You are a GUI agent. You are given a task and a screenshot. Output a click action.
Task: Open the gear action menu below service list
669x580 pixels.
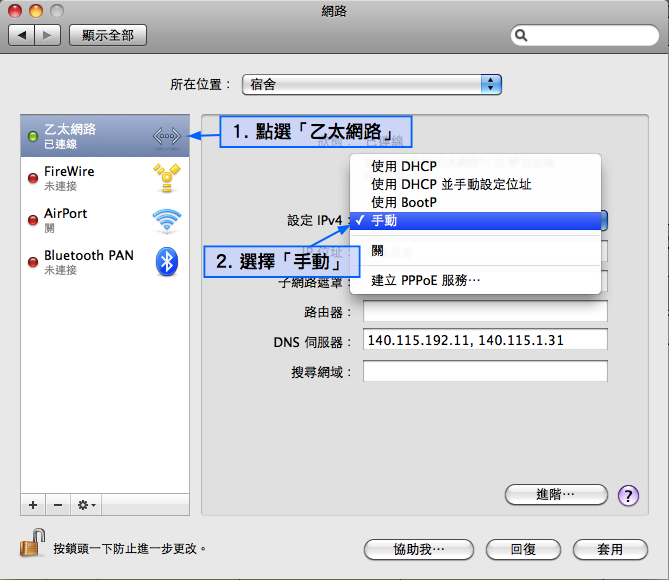(86, 505)
